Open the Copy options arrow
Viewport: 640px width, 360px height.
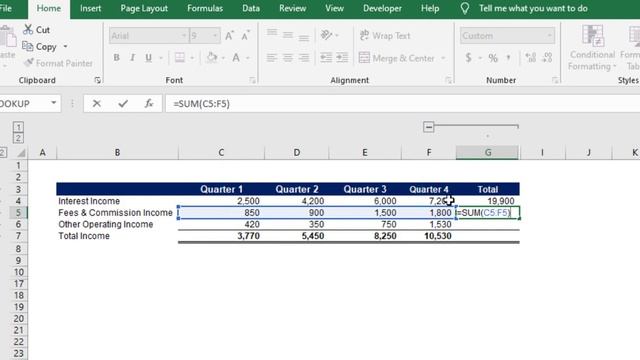pyautogui.click(x=65, y=47)
